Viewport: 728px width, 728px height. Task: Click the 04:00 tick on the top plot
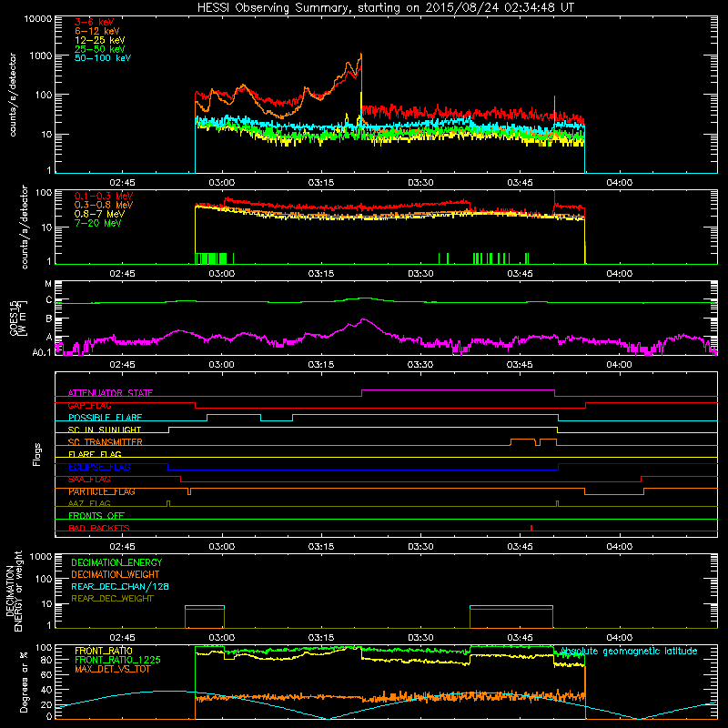pos(620,183)
